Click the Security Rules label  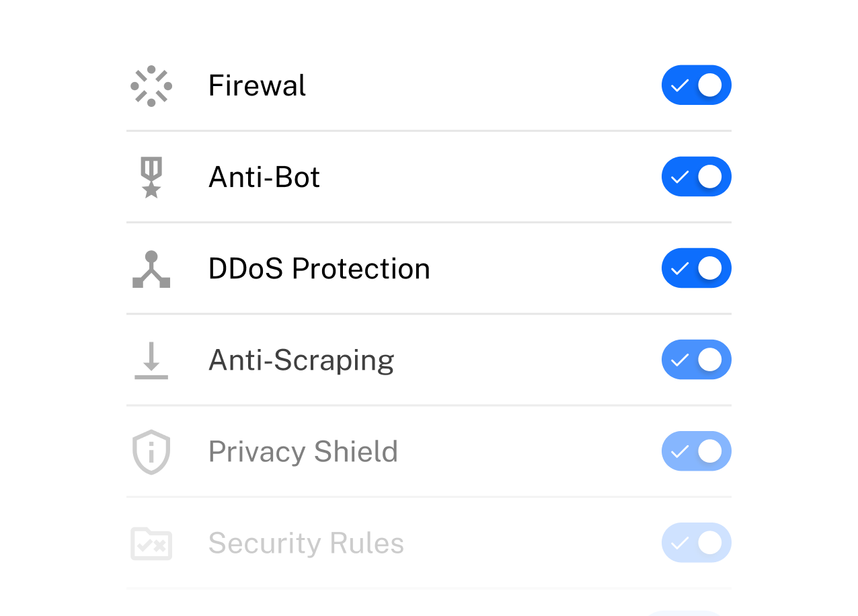tap(306, 543)
